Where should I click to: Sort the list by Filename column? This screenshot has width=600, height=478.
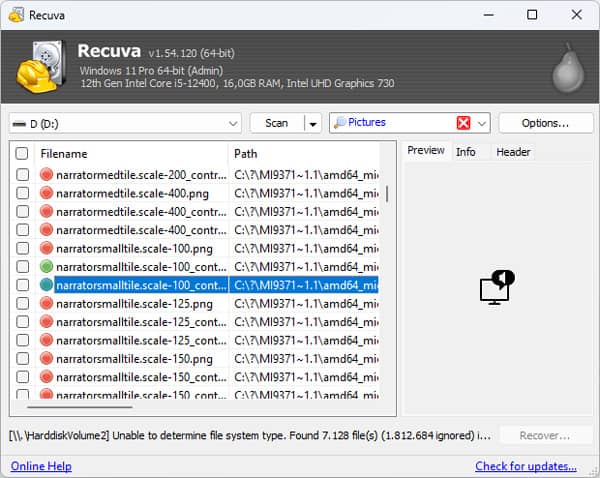[x=130, y=154]
